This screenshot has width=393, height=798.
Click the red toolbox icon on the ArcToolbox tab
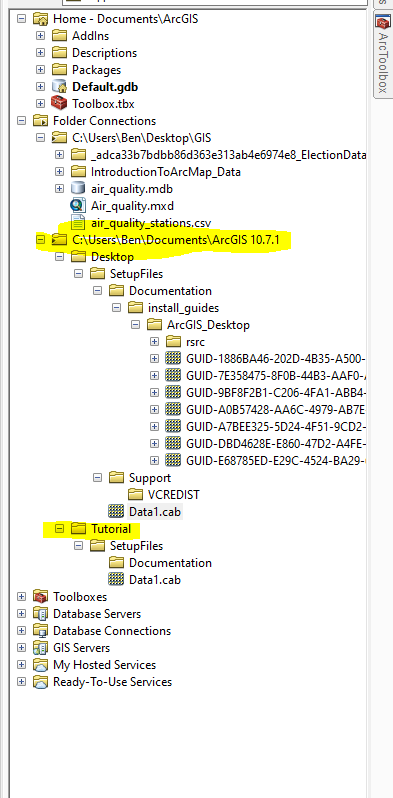coord(382,22)
